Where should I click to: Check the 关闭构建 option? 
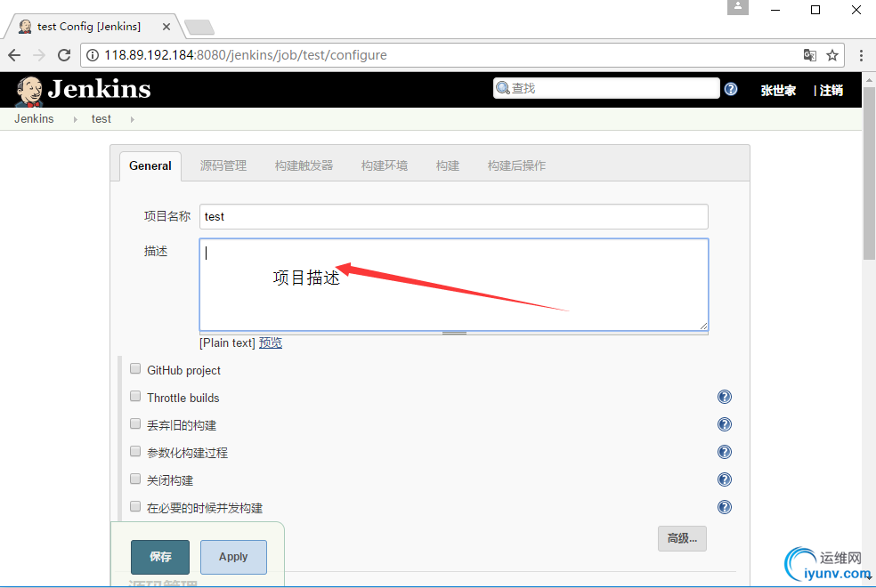click(135, 479)
